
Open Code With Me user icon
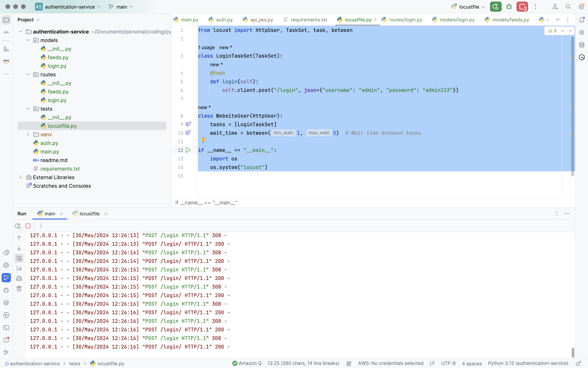[x=555, y=7]
